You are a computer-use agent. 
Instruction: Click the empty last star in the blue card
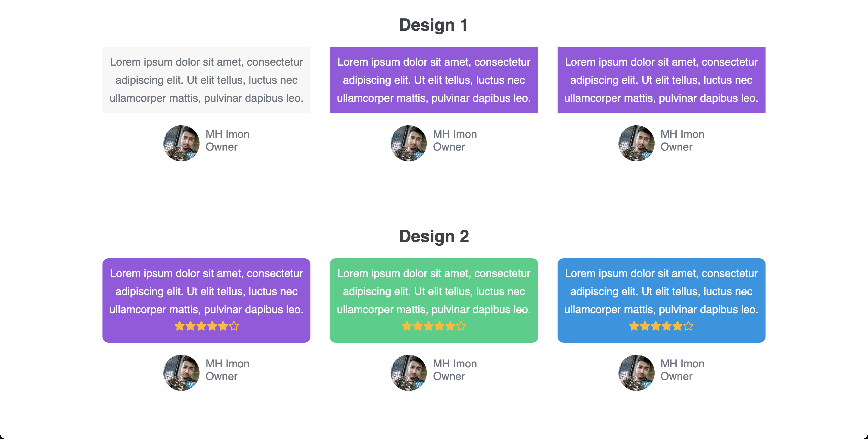click(x=688, y=326)
